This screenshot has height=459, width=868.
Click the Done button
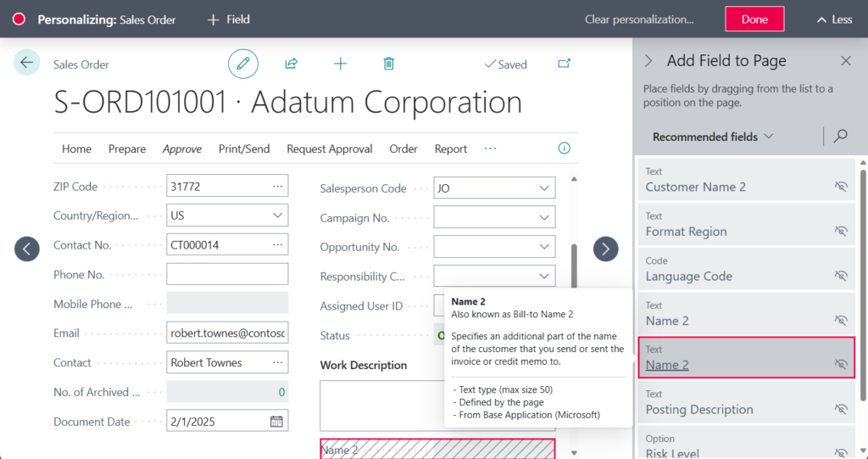point(754,20)
